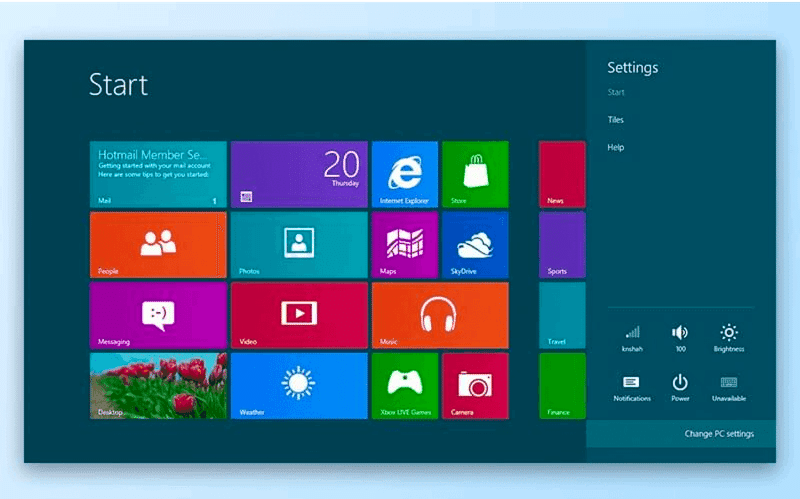Open the Video tile

[x=299, y=315]
